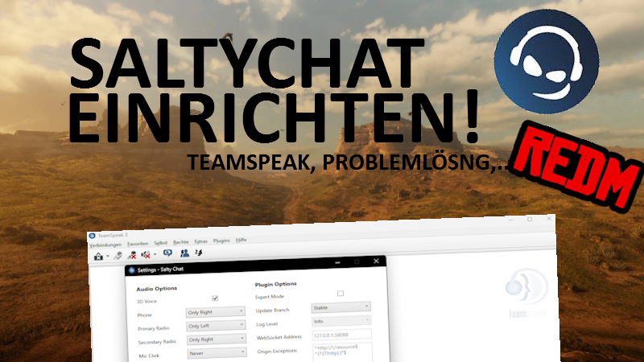Minimize the Salty Chat settings dialog
This screenshot has height=362, width=644.
coord(337,263)
